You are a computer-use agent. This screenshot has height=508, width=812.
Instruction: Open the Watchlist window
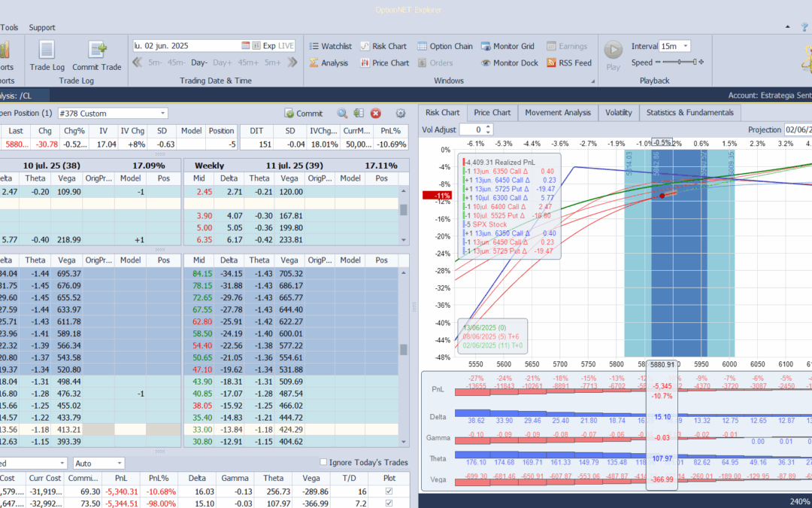tap(330, 46)
